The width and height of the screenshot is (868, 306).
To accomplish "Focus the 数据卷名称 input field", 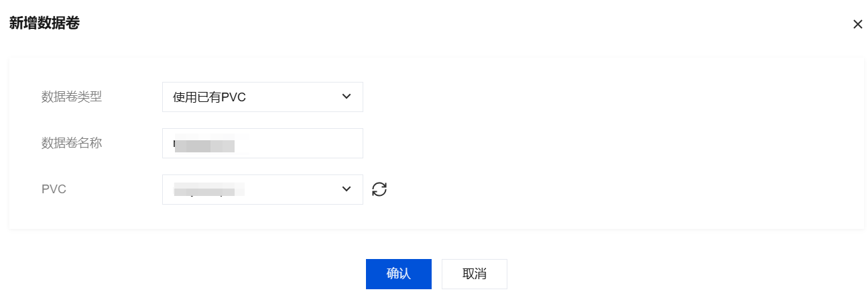I will 263,143.
